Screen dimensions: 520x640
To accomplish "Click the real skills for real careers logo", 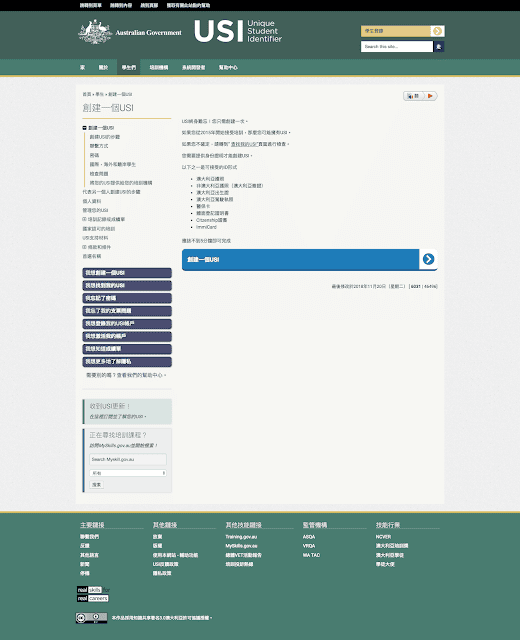I will point(93,594).
